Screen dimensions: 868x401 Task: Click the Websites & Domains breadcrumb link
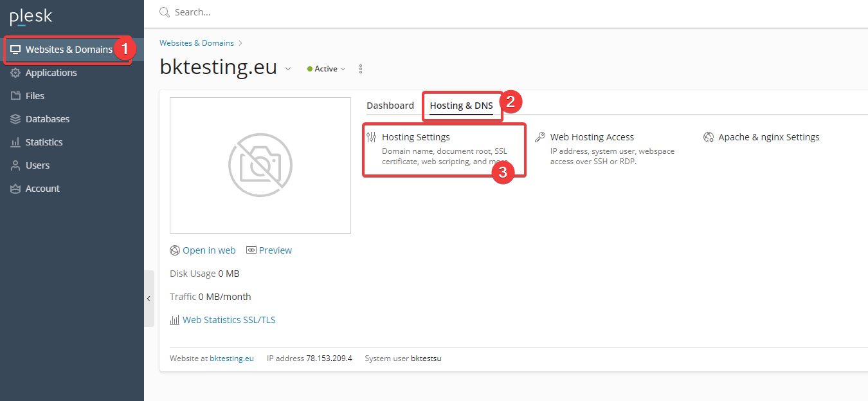[x=197, y=43]
